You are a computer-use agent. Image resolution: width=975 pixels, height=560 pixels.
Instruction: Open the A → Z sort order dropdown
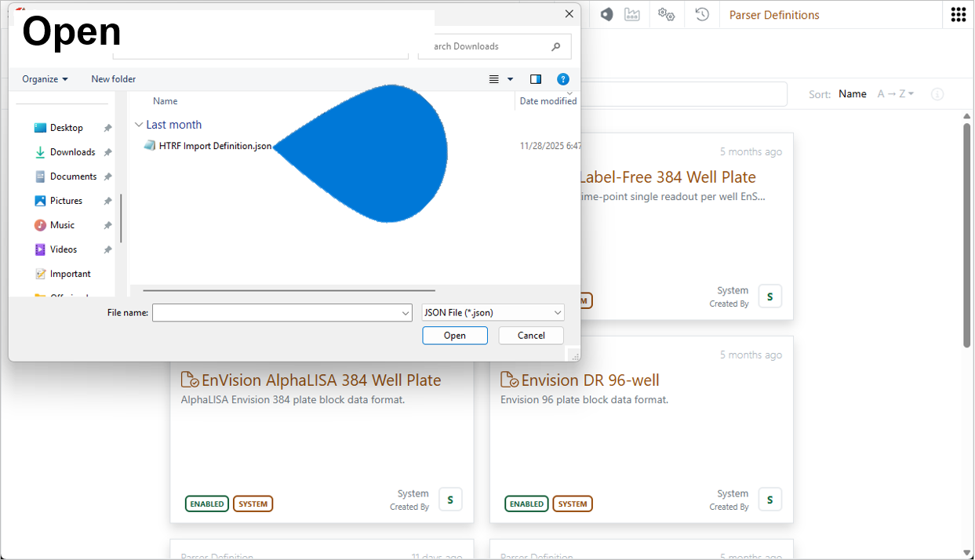pos(895,94)
